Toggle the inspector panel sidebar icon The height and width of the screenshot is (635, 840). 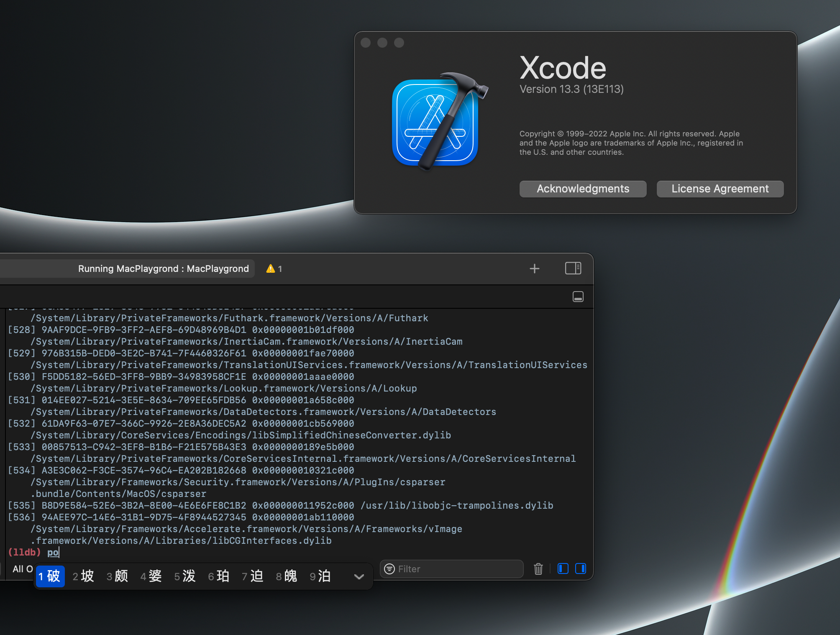tap(573, 268)
